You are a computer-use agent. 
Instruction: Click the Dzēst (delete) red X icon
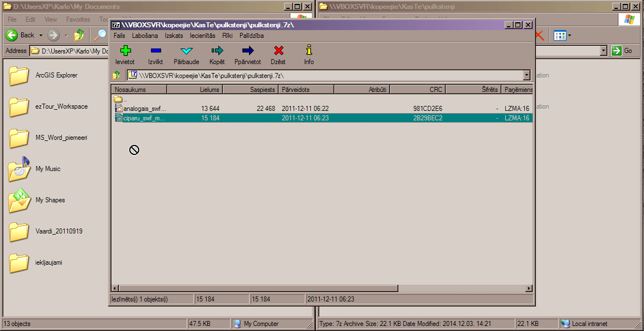(279, 51)
